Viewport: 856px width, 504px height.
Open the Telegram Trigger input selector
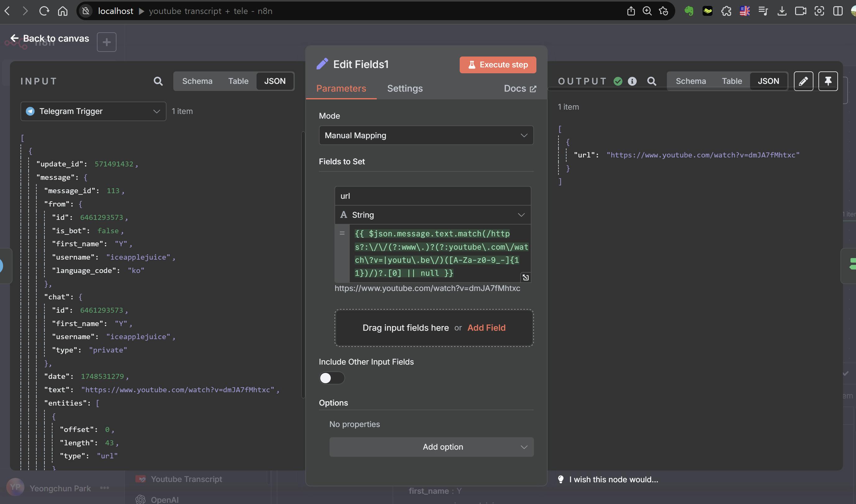(x=93, y=111)
